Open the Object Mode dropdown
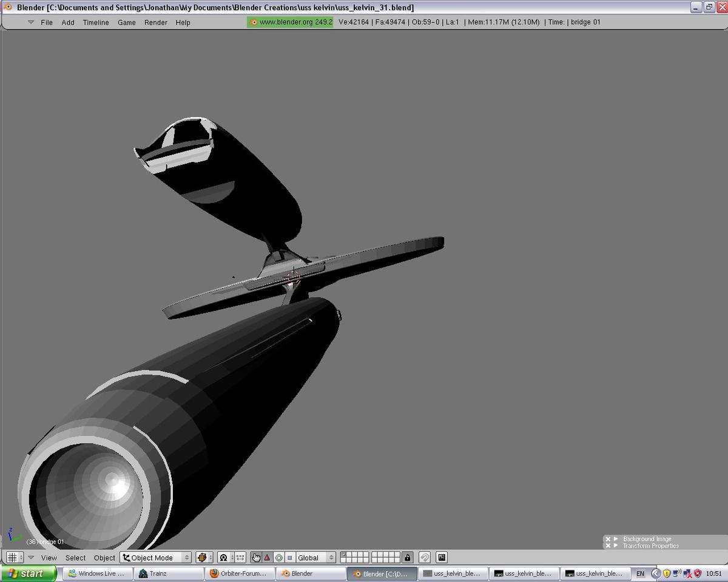728x582 pixels. pyautogui.click(x=156, y=558)
